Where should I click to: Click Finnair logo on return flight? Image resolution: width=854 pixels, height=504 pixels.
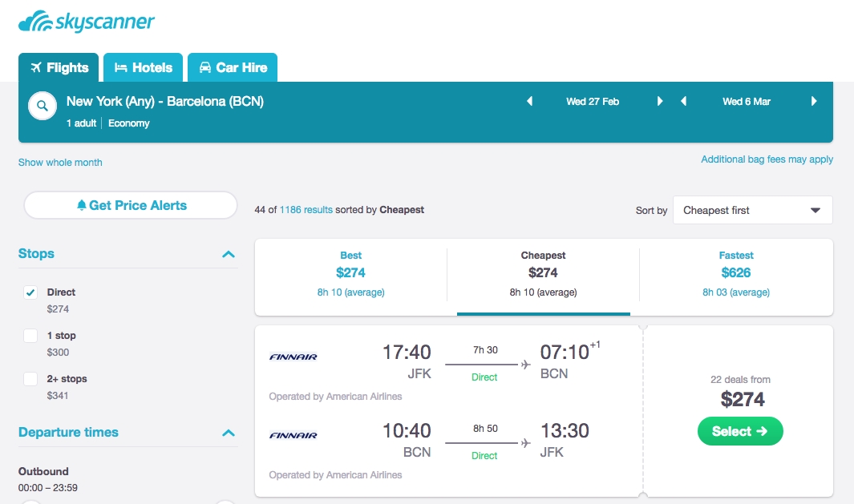(x=293, y=435)
